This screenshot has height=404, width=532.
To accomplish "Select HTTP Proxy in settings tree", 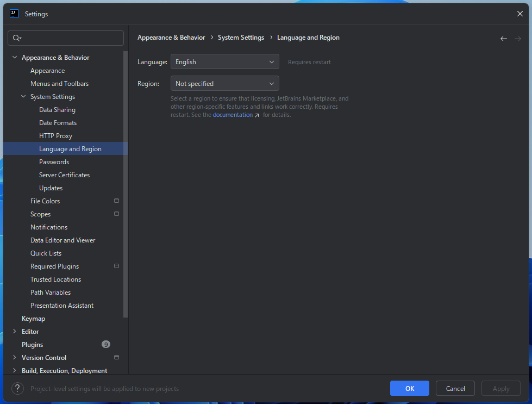I will click(x=55, y=136).
